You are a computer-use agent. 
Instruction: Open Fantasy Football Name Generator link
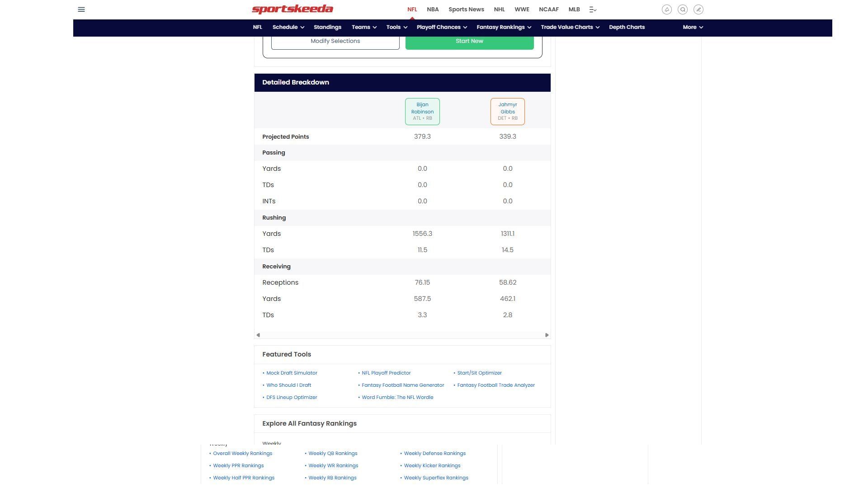[403, 385]
